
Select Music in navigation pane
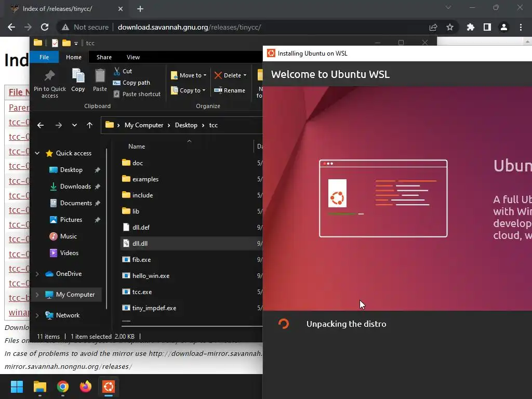click(68, 236)
